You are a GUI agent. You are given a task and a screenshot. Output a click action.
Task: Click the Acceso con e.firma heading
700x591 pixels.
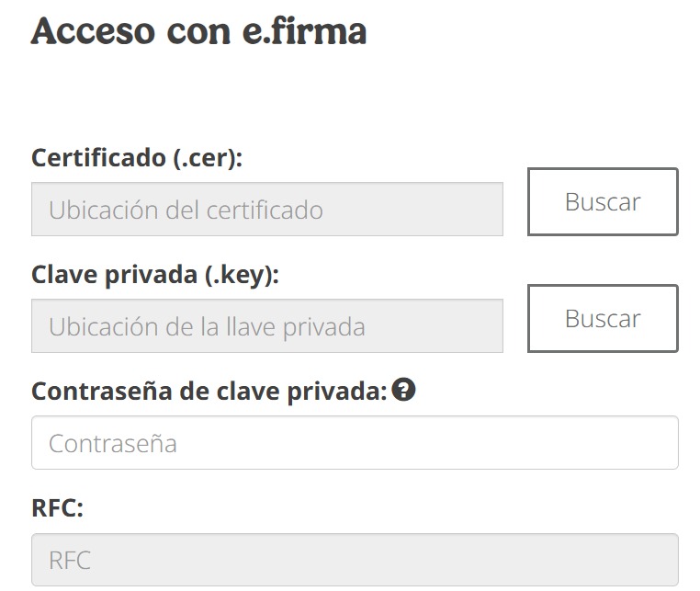click(199, 31)
